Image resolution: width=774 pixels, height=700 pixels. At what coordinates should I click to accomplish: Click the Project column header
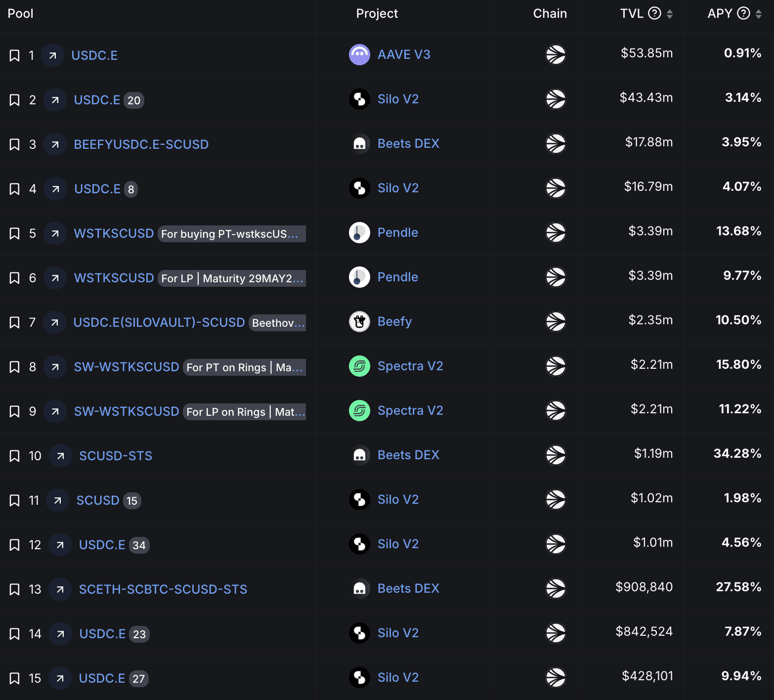coord(377,13)
